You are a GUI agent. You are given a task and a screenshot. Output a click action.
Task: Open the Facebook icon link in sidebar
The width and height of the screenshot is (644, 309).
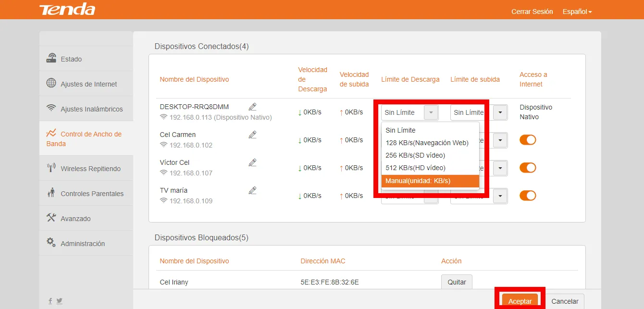point(50,301)
